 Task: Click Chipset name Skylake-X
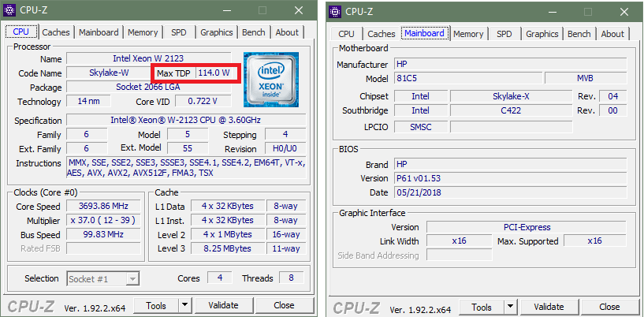click(511, 96)
